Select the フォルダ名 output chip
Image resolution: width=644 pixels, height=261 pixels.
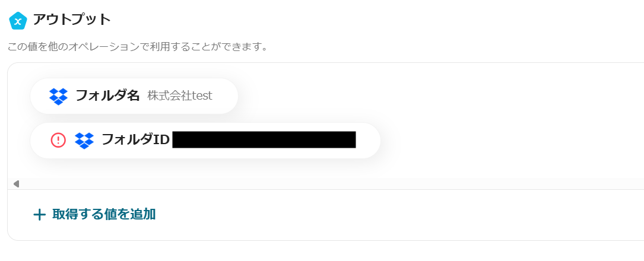coord(134,96)
